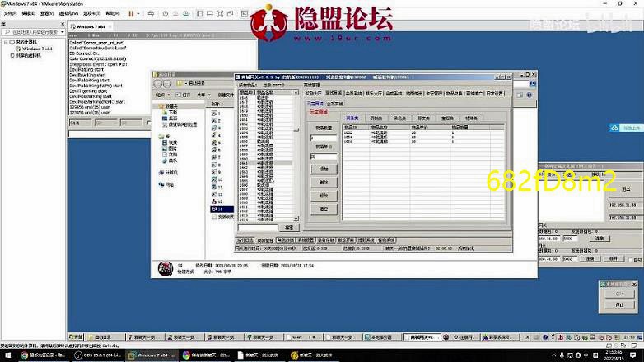Select 共享虚拟机 in the library tree
644x362 pixels.
point(26,55)
